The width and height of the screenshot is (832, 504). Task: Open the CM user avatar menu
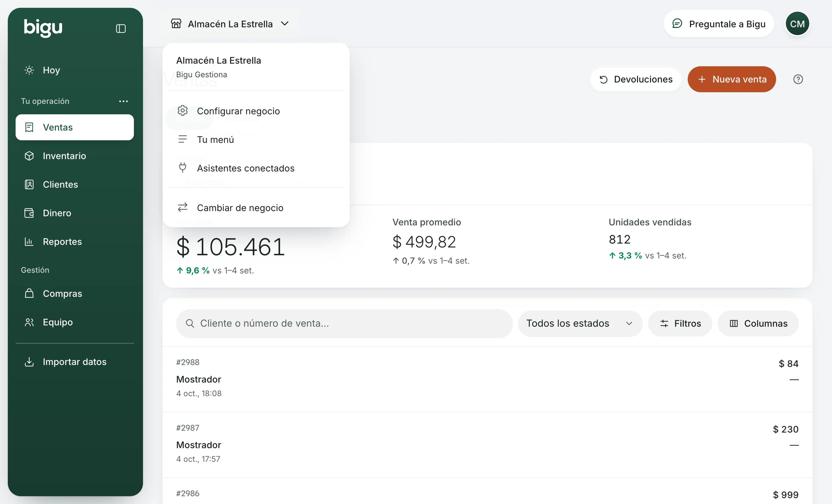(797, 24)
